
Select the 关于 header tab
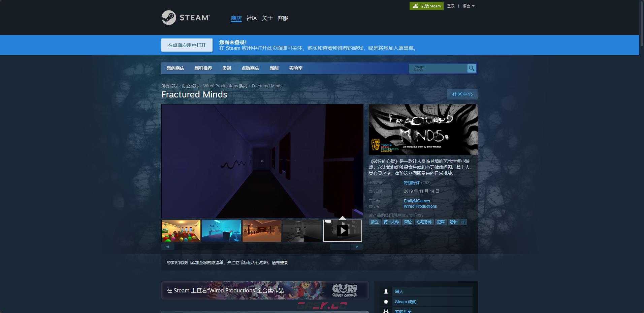(x=267, y=18)
